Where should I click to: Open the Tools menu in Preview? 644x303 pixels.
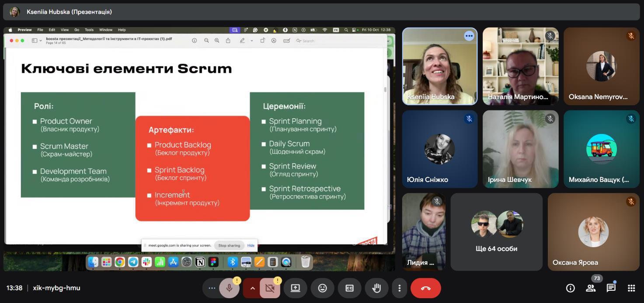[x=89, y=30]
